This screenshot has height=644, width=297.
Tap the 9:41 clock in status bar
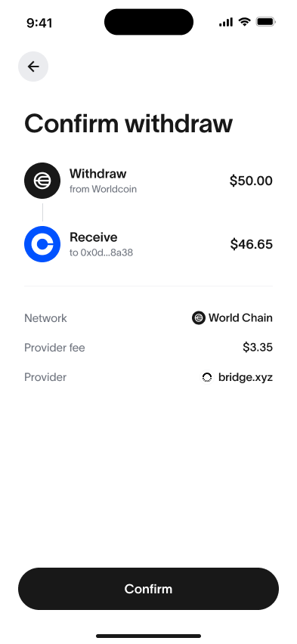pos(39,23)
